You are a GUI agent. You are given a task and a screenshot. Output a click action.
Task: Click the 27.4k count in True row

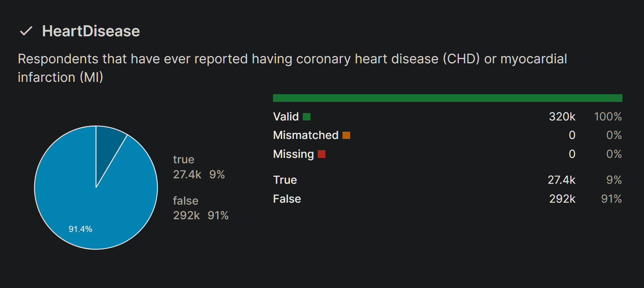click(x=561, y=180)
